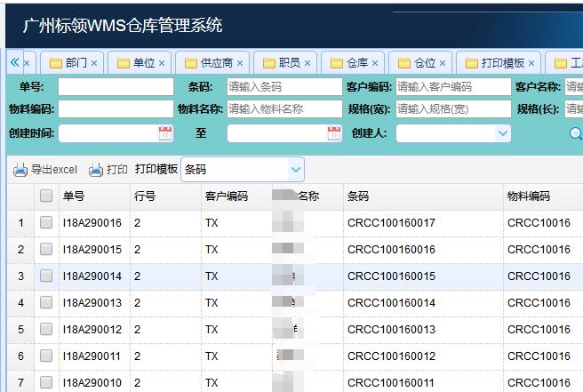Open the 打印模板 tab
583x392 pixels.
point(502,63)
